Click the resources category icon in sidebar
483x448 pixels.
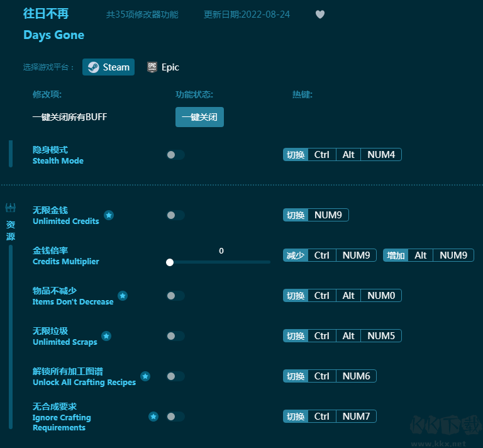[x=11, y=208]
